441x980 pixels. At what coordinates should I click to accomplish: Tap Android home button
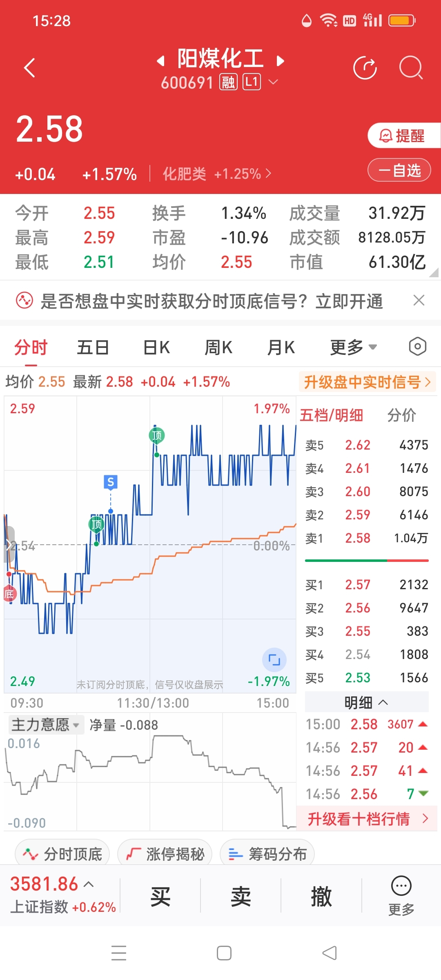click(x=224, y=953)
